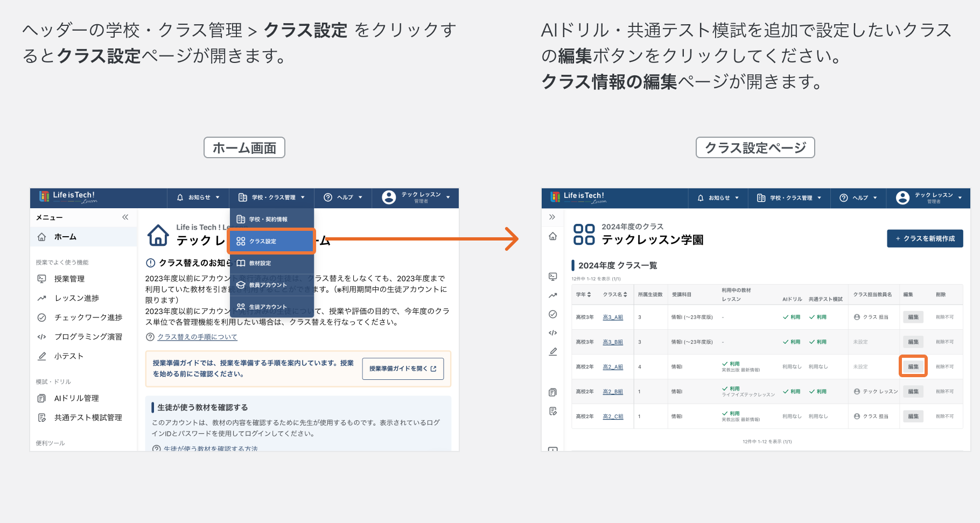Click 授業管理 monitor icon in collapsed sidebar
This screenshot has height=523, width=980.
(552, 276)
